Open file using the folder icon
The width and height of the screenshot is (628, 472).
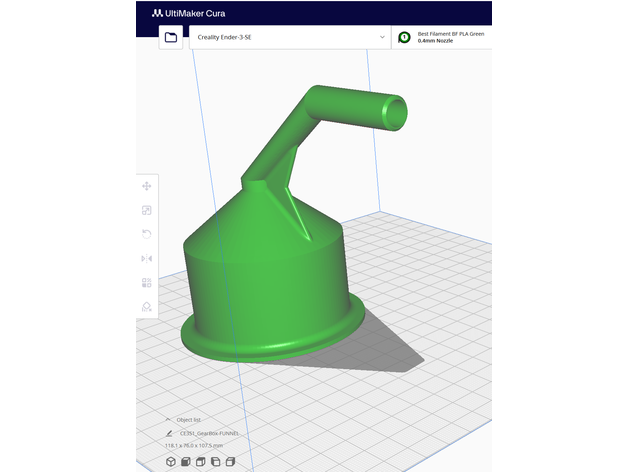tap(171, 37)
